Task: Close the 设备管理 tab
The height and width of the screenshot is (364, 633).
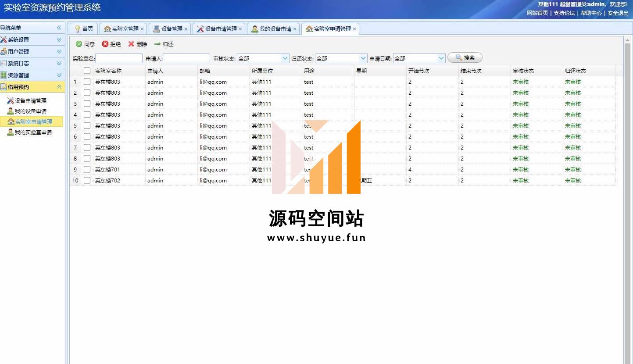Action: (x=186, y=29)
